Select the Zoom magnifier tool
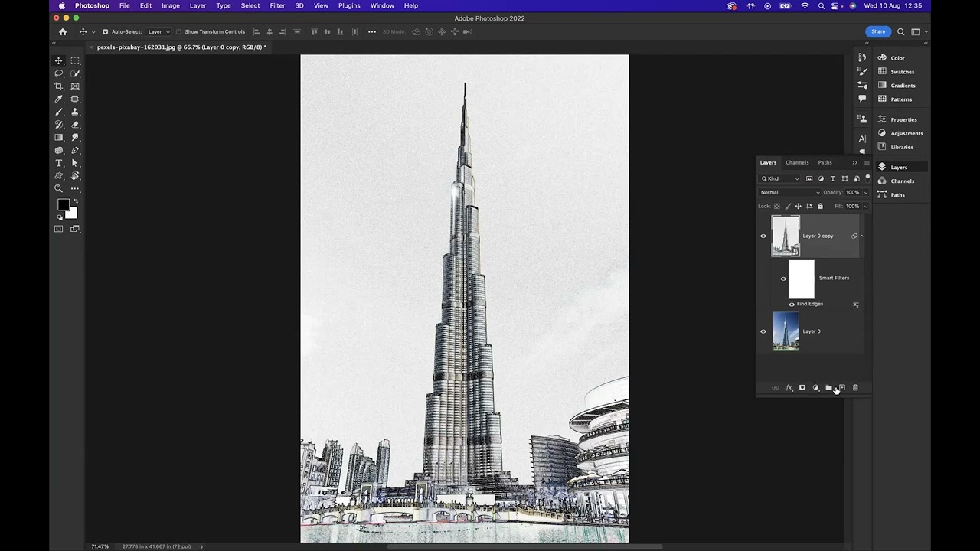 click(59, 188)
